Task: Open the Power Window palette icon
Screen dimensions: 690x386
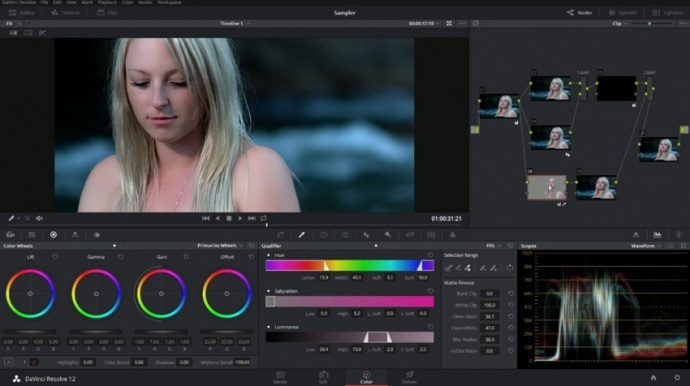Action: tap(323, 235)
